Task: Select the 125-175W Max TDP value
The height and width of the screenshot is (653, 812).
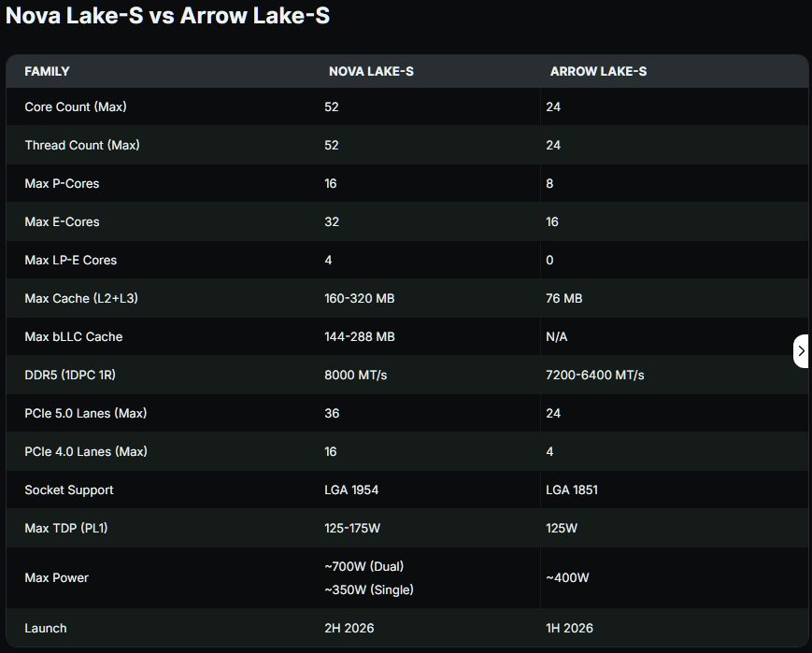Action: point(352,528)
